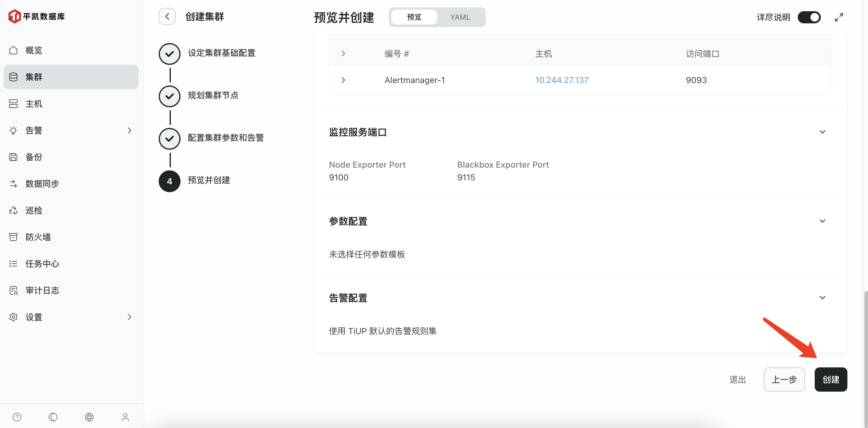Toggle dark mode moon icon

click(53, 417)
